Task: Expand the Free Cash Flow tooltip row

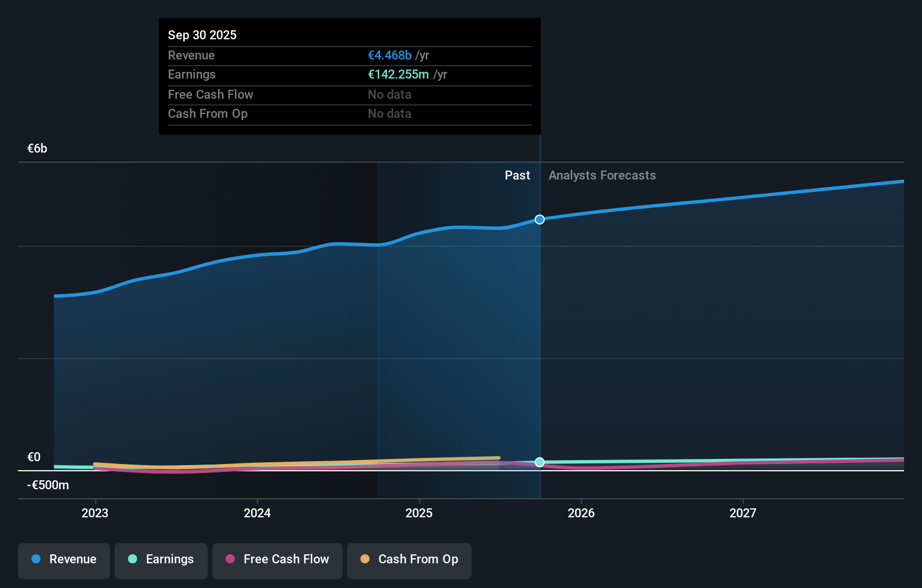Action: click(349, 94)
